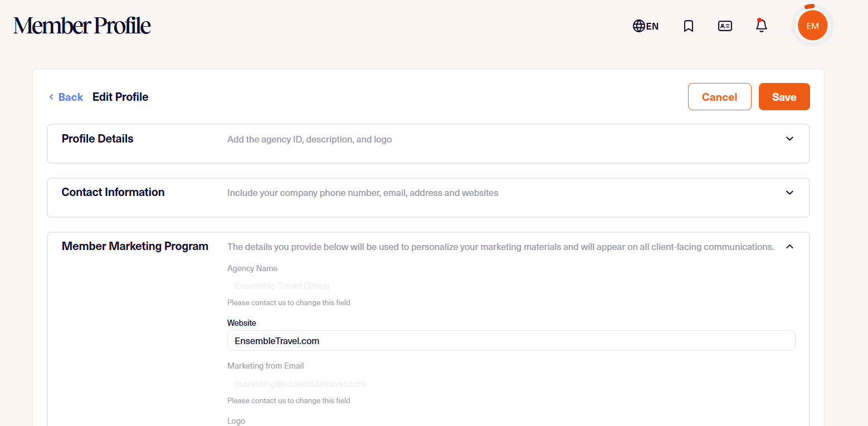Screen dimensions: 868x426
Task: Click the disabled Agency Name field
Action: pyautogui.click(x=511, y=286)
